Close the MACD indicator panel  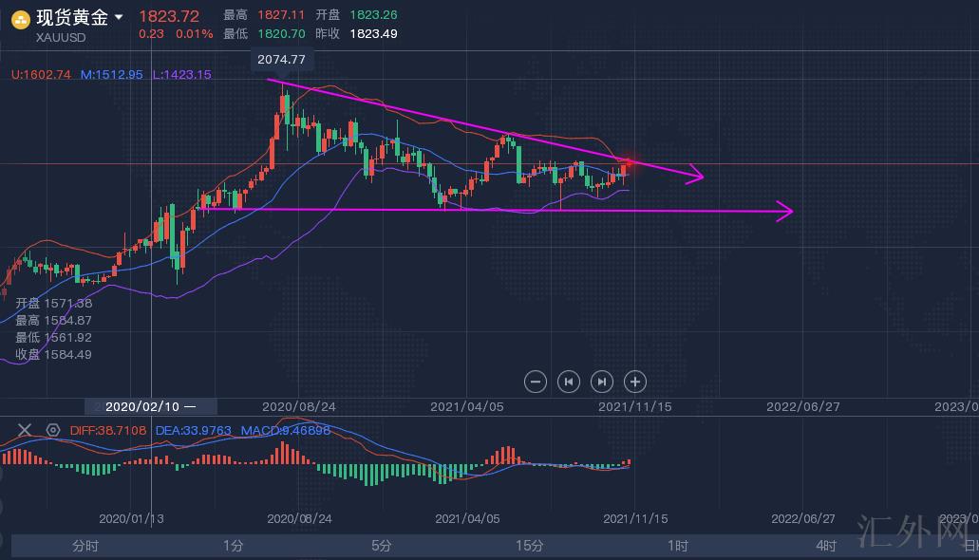[25, 430]
